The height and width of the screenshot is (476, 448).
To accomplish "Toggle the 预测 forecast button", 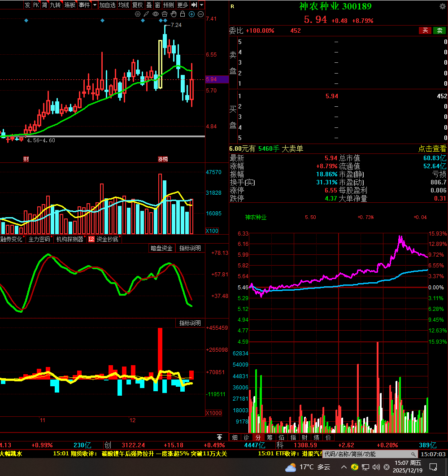I will click(169, 5).
